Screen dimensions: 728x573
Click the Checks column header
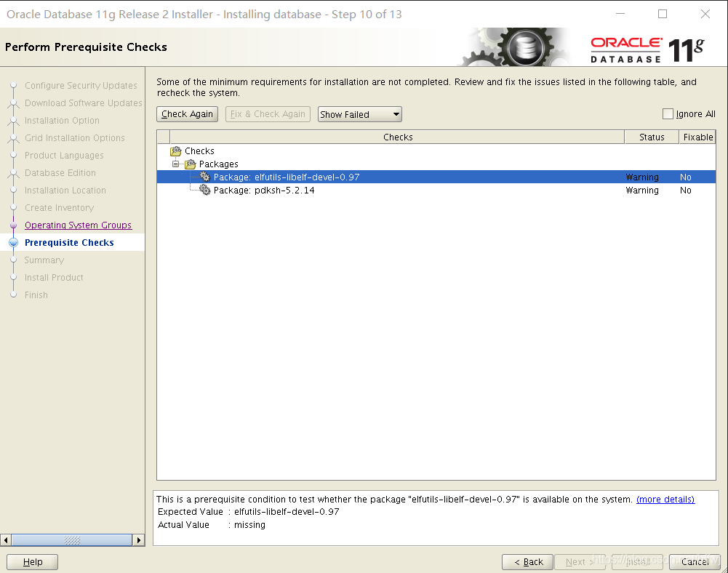397,137
